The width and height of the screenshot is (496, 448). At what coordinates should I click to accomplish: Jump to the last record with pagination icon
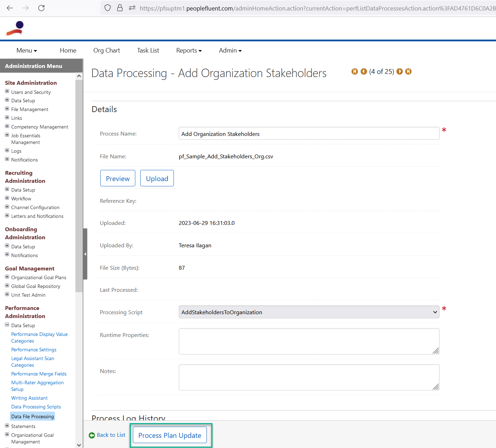coord(408,71)
